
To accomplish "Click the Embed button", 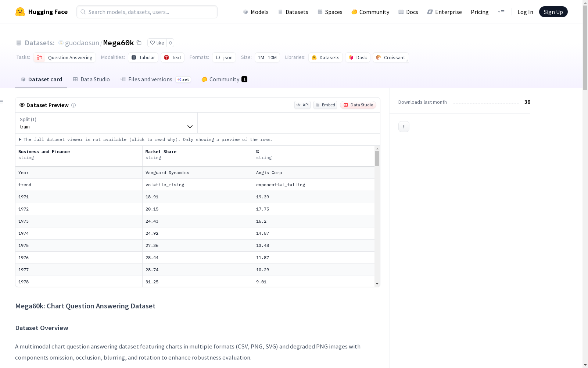I will tap(325, 105).
